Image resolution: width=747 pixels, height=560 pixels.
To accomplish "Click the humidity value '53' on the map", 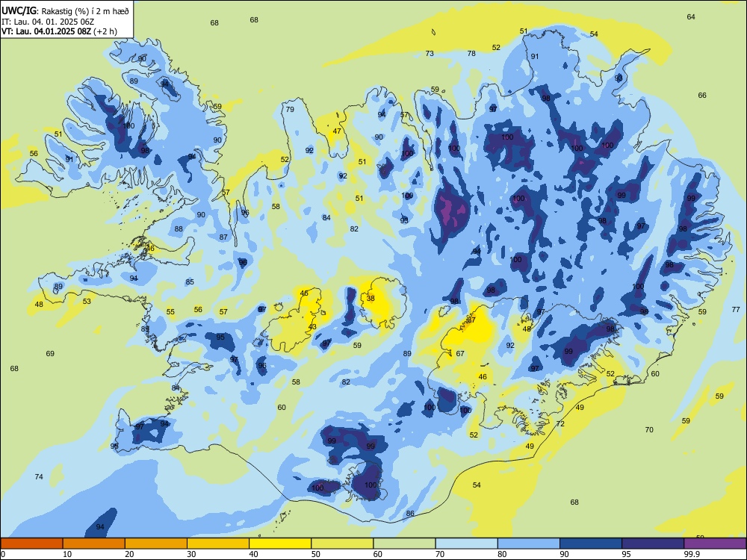I will pos(87,302).
